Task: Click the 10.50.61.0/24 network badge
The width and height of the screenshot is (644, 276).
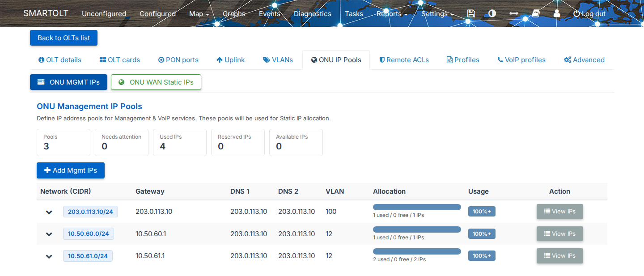Action: (x=88, y=256)
